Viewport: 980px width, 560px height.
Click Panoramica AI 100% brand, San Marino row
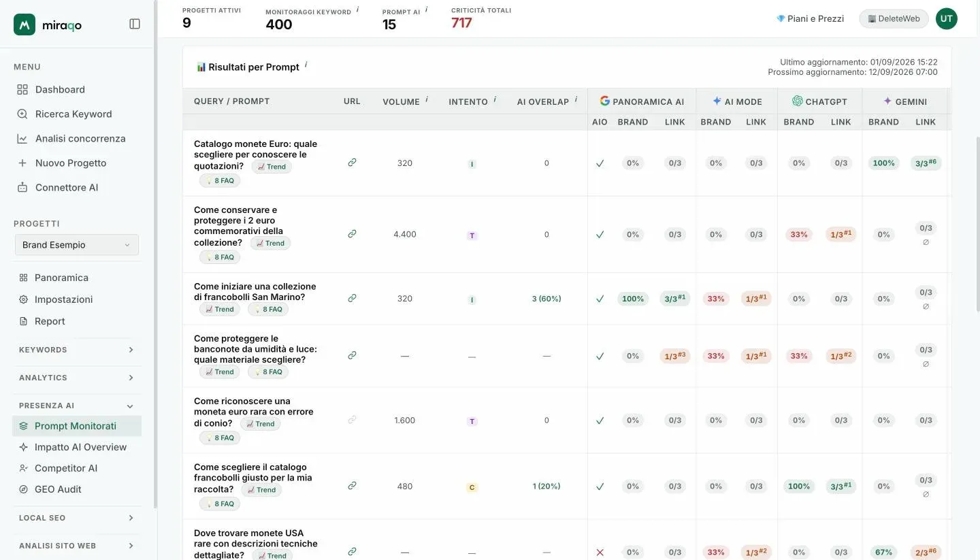pos(633,299)
